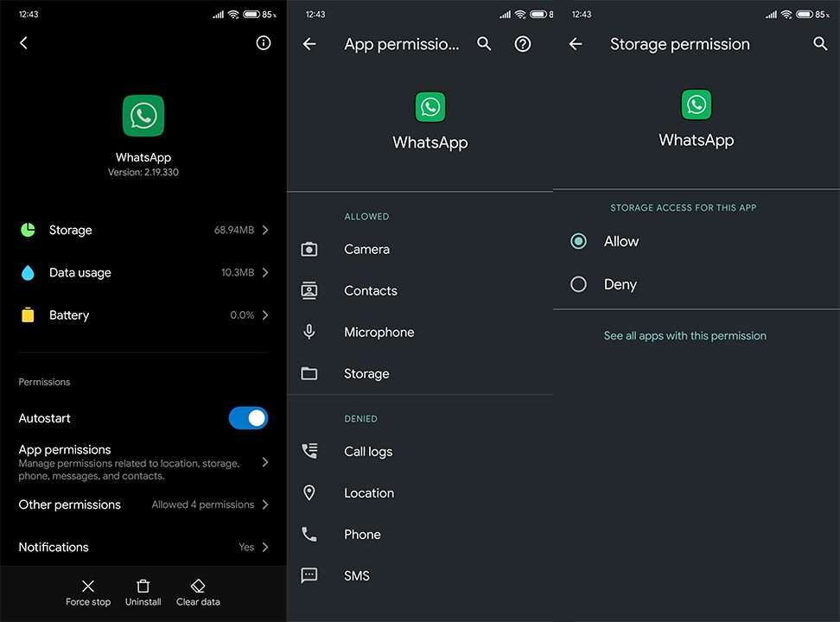
Task: Tap the Clear data label
Action: (x=198, y=601)
